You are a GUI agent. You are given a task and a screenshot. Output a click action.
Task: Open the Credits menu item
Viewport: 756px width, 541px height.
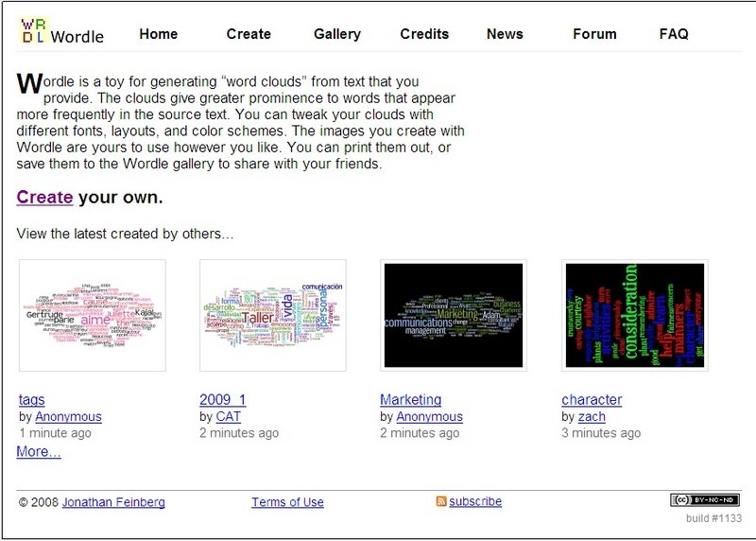coord(424,34)
